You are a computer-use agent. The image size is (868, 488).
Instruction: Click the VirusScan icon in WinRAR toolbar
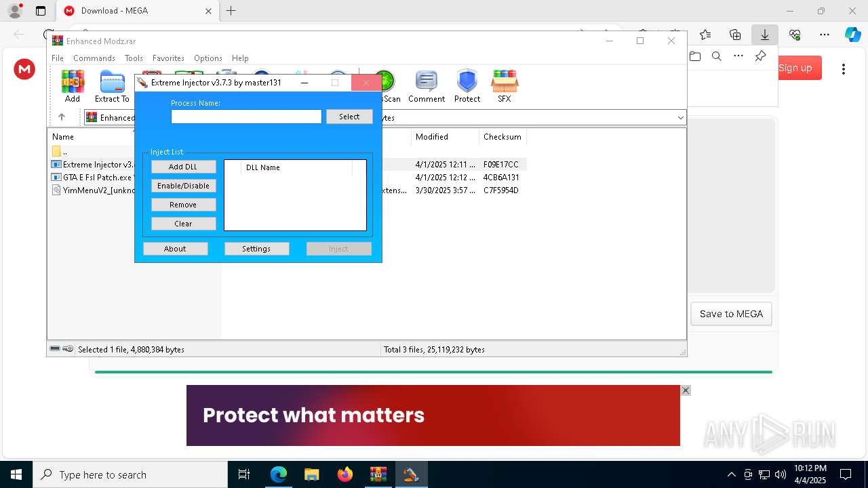tap(388, 86)
